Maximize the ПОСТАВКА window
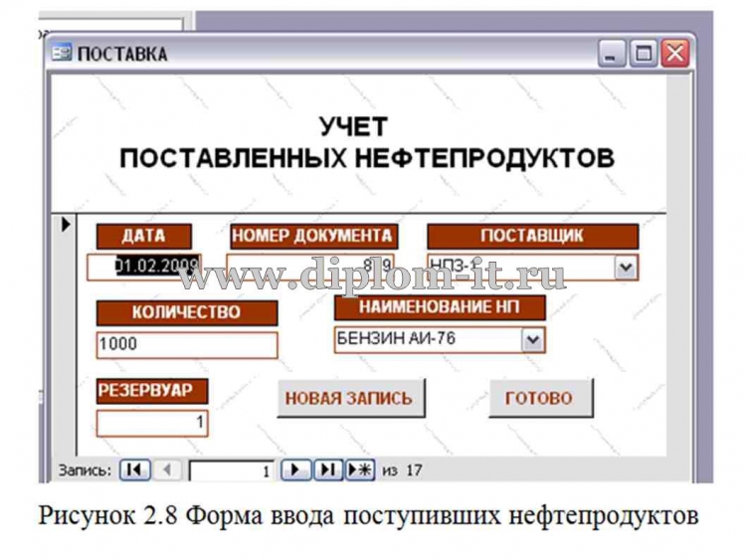Viewport: 746px width, 560px height. [x=644, y=53]
